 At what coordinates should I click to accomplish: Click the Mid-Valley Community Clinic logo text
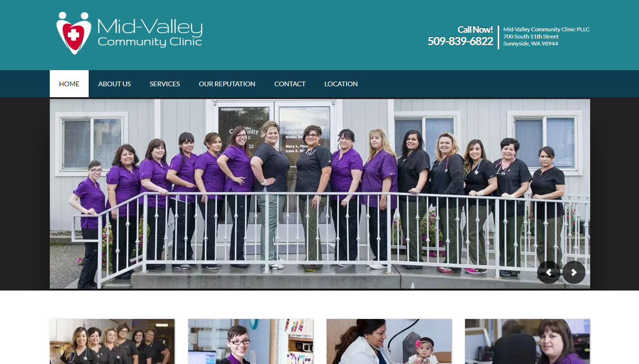150,33
